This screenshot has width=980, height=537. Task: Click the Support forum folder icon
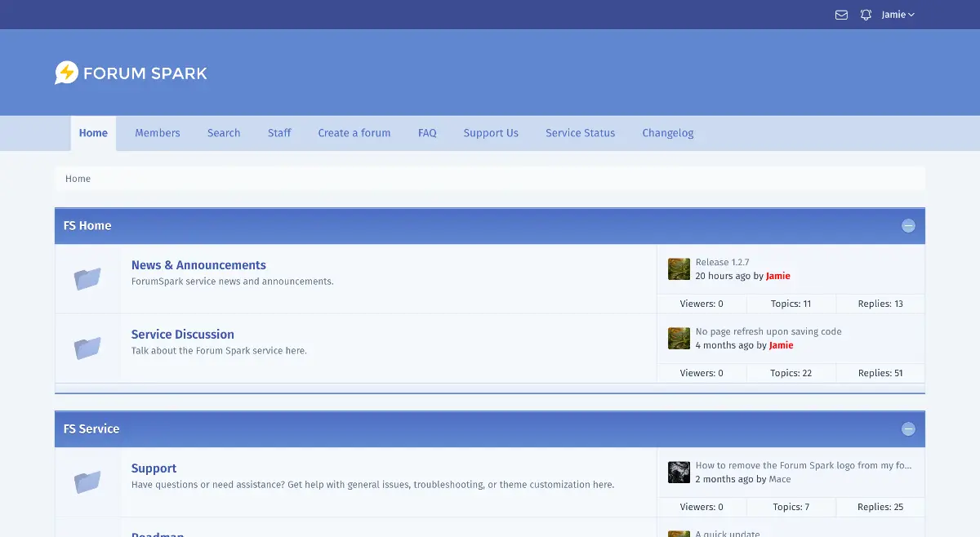point(87,482)
